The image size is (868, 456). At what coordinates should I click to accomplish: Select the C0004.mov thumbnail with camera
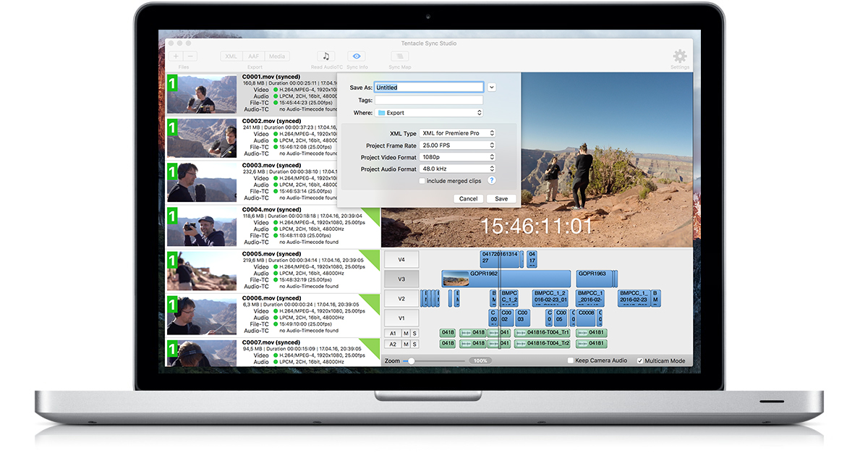click(x=202, y=227)
